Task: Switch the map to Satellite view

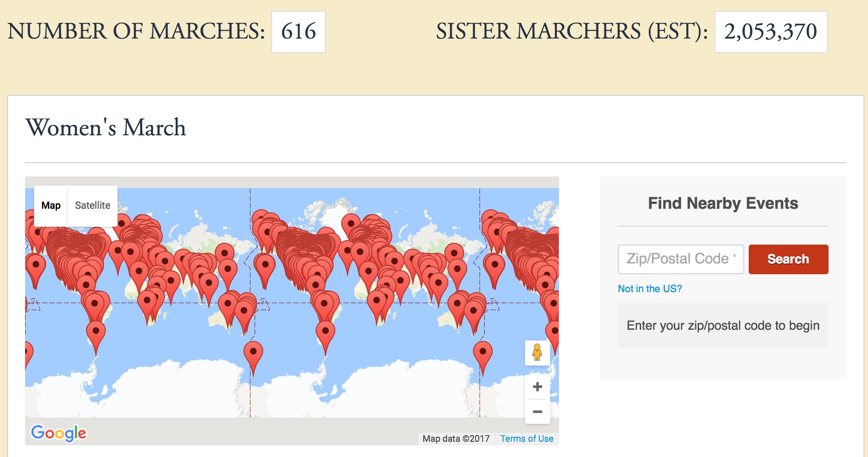Action: pos(92,206)
